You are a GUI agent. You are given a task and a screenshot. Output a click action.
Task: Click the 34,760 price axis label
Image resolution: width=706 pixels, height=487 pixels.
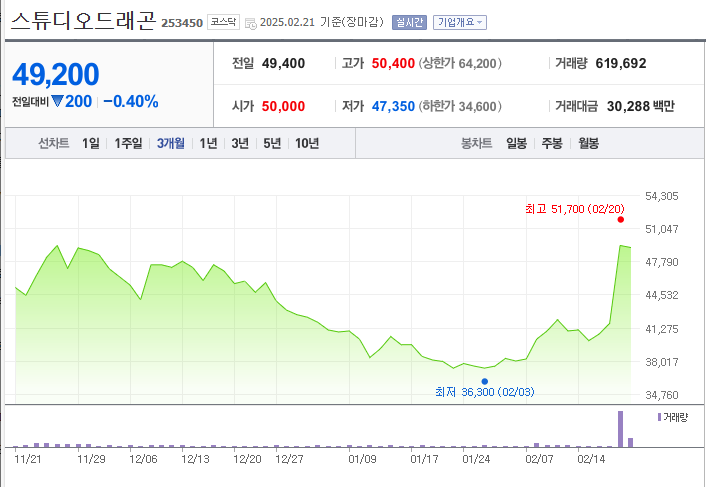pyautogui.click(x=662, y=396)
